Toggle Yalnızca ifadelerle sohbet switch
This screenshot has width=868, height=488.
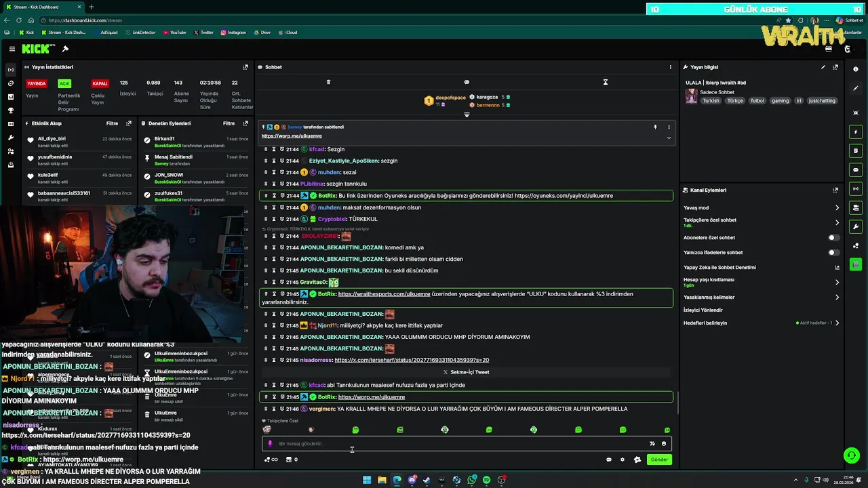(x=833, y=253)
